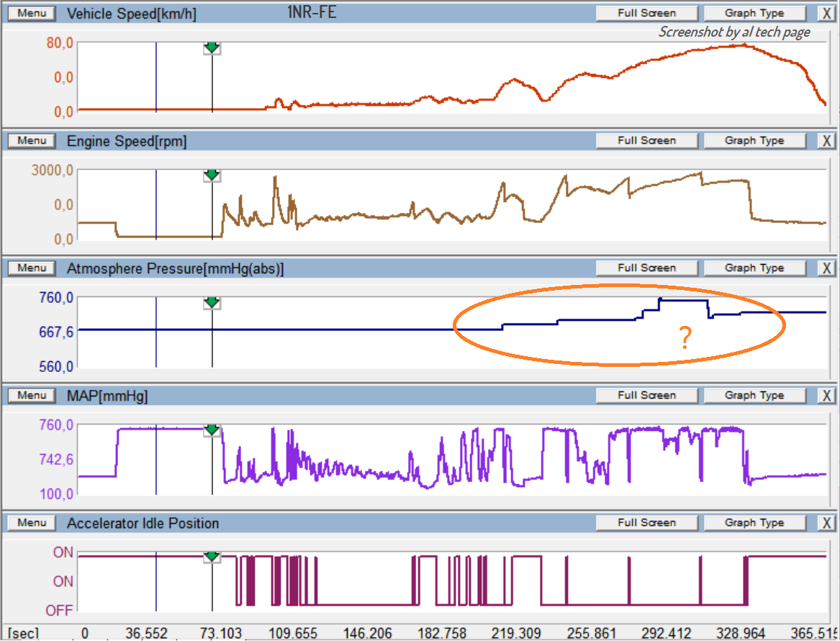Expand Vehicle Speed graph to Full Screen
Screen dimensions: 840x641
point(646,13)
